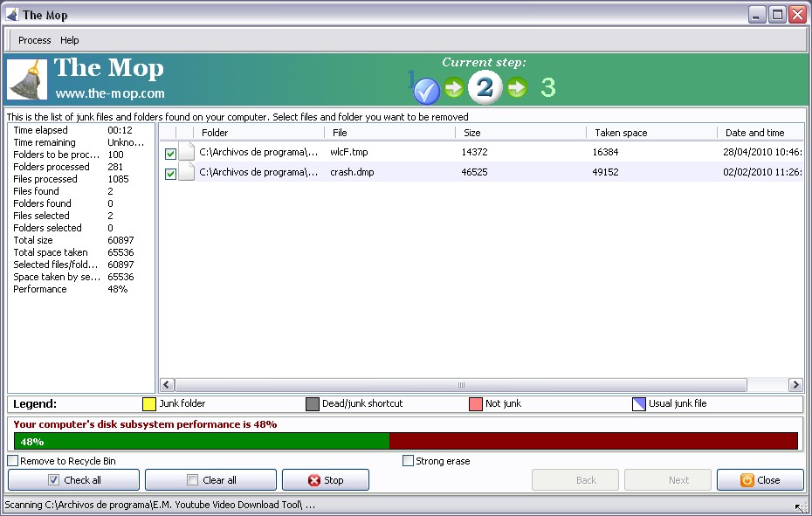Click the Total size value 60897
The width and height of the screenshot is (812, 516).
(x=120, y=240)
